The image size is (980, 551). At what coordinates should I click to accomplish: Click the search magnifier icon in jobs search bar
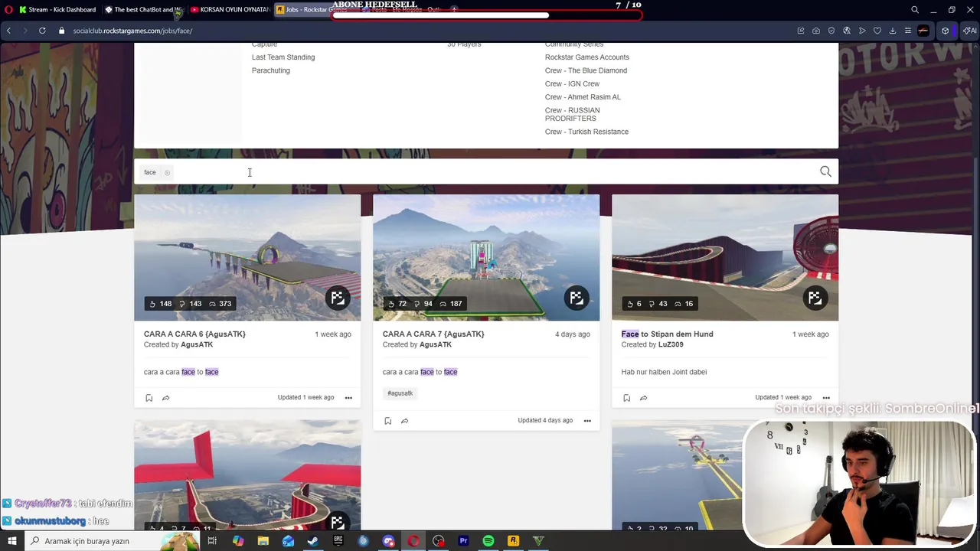pos(825,172)
